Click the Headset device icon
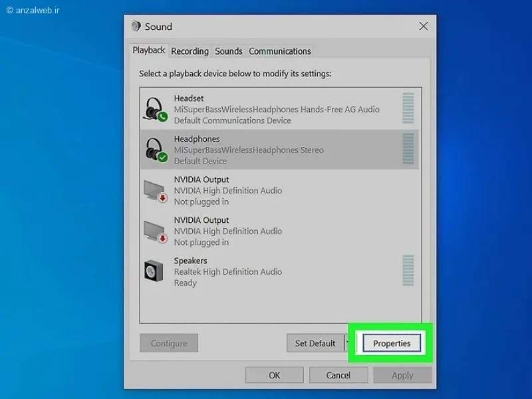The height and width of the screenshot is (399, 532). pyautogui.click(x=156, y=109)
